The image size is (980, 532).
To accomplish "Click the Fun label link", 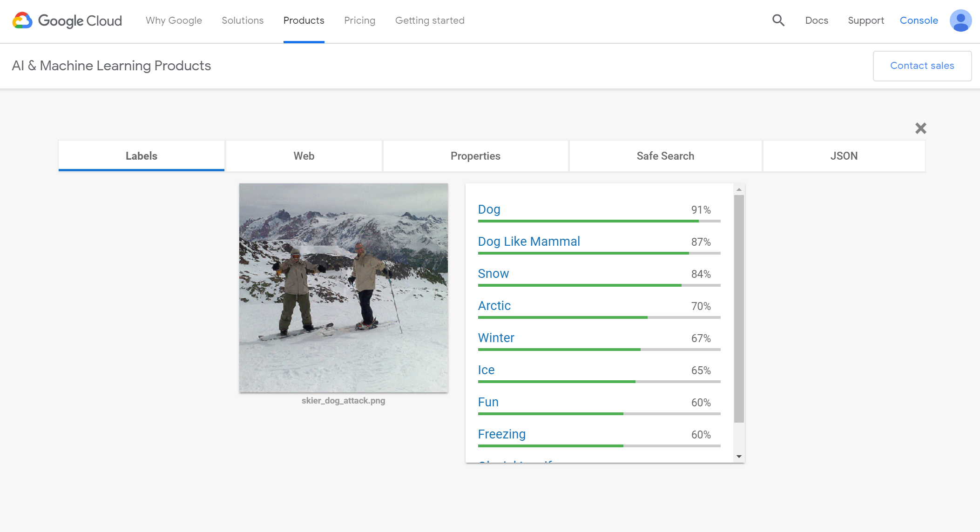I will (489, 402).
